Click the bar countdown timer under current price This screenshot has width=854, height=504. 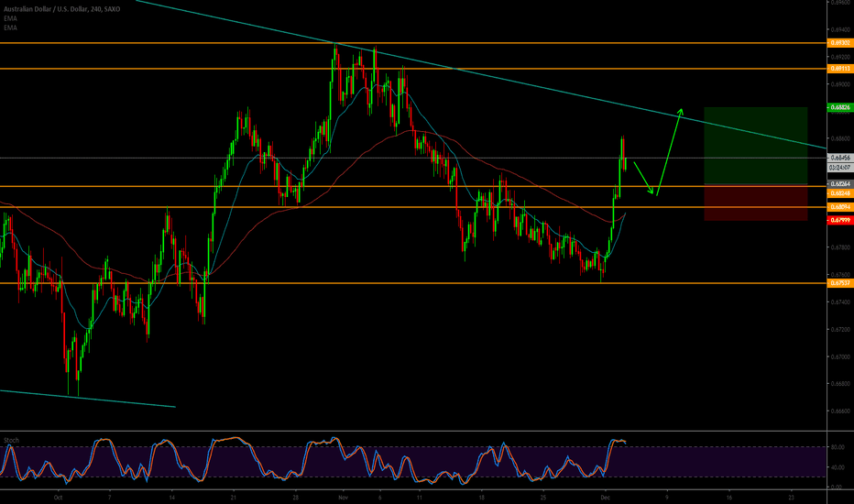pos(840,168)
